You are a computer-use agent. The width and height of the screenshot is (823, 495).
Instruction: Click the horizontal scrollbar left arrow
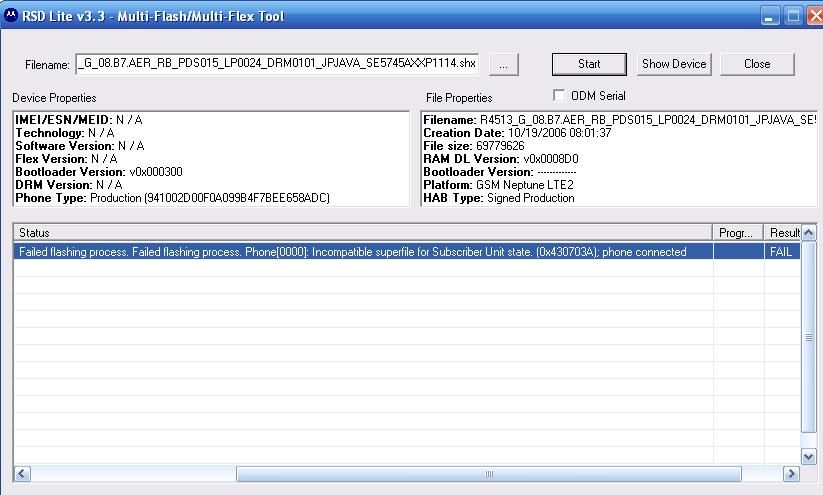pos(22,473)
